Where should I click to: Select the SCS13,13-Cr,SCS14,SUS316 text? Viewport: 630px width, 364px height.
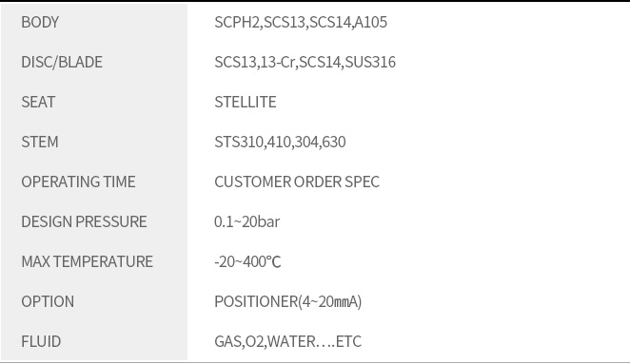pos(305,62)
